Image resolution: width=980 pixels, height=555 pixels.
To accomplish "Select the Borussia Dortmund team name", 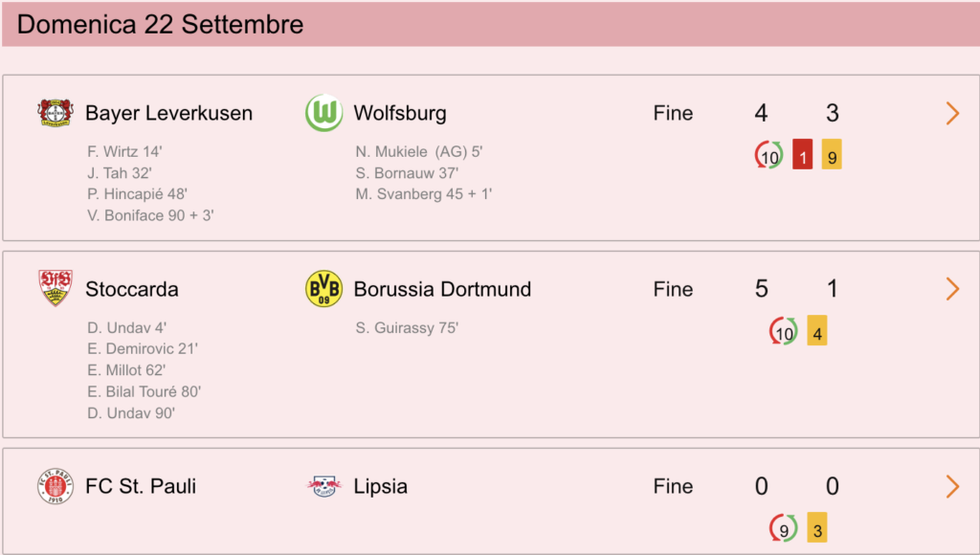I will 442,289.
